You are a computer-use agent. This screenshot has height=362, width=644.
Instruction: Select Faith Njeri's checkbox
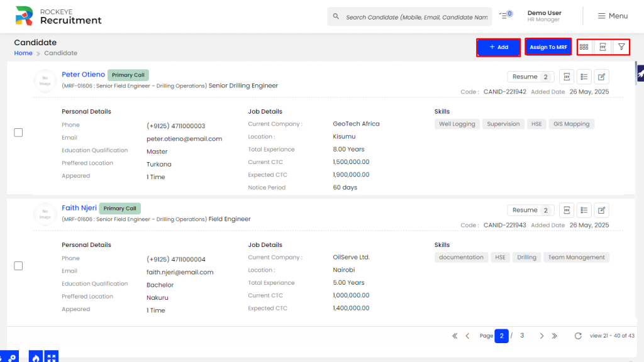coord(18,266)
